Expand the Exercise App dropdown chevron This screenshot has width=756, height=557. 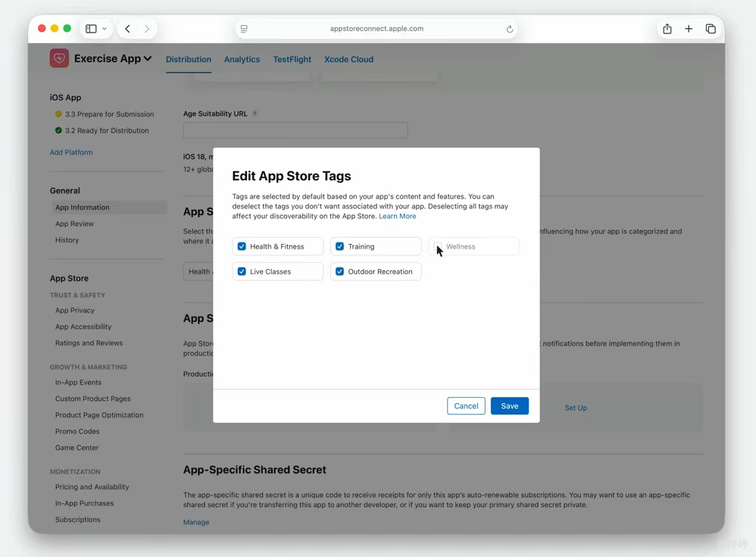click(148, 59)
